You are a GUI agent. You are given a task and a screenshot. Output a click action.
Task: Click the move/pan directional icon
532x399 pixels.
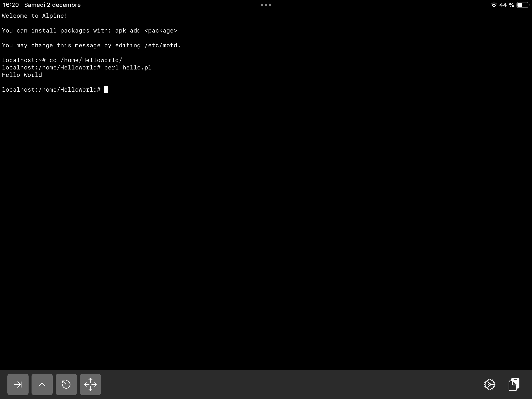point(90,384)
